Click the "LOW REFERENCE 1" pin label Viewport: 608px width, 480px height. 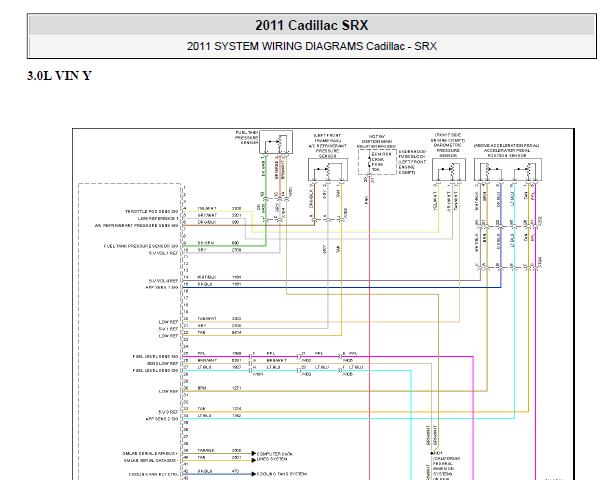[158, 219]
